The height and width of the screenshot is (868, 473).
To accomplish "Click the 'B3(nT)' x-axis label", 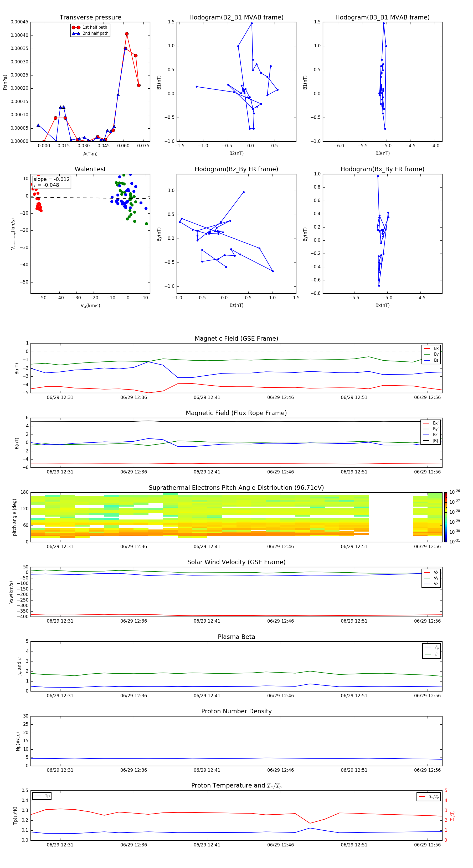I will (x=382, y=154).
